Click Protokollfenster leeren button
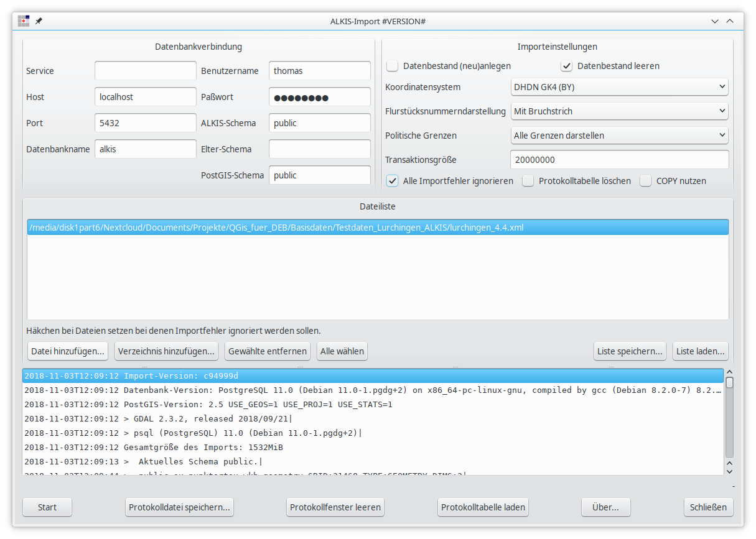This screenshot has width=756, height=539. tap(335, 507)
